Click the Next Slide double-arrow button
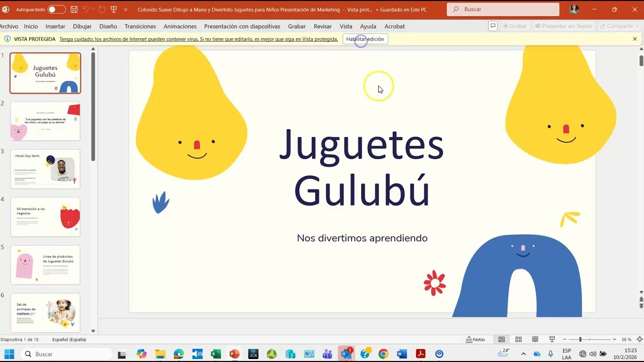The image size is (644, 362). [641, 306]
